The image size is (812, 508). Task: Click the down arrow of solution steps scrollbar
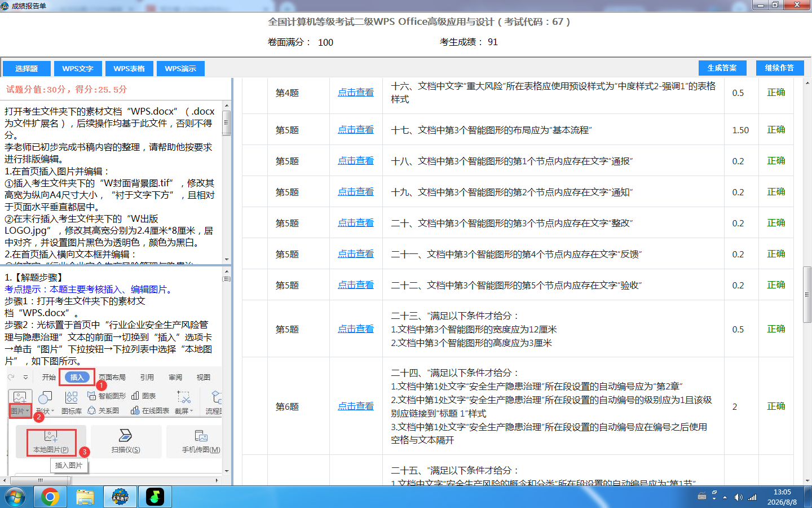[227, 471]
